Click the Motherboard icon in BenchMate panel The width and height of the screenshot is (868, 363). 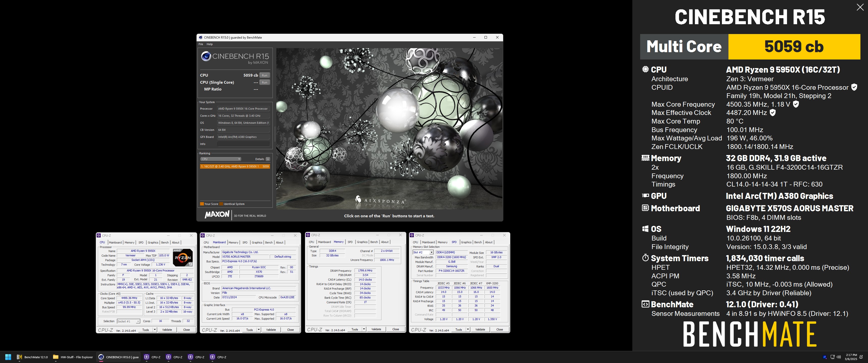645,208
